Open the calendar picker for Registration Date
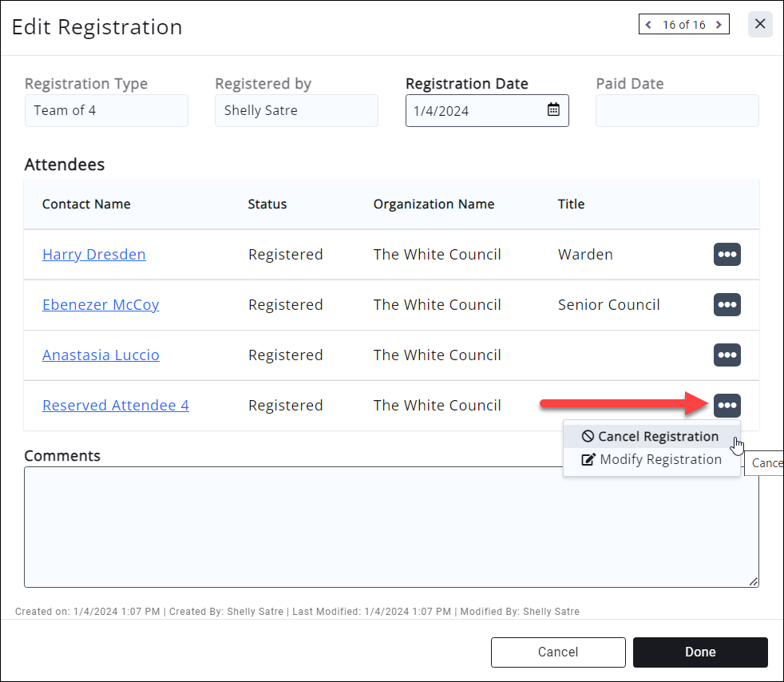 click(x=553, y=110)
